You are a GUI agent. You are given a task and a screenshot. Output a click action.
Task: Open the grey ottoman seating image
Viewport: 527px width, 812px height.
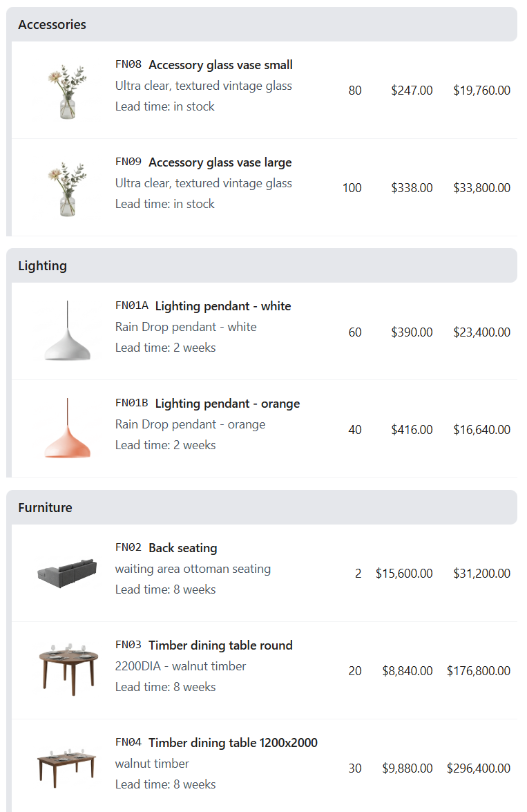tap(67, 574)
